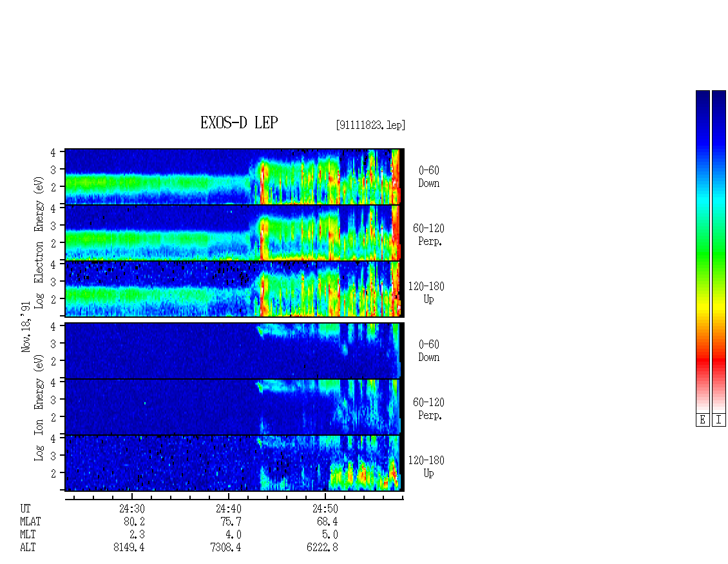Click the Nov.18,'91 date label

click(26, 327)
